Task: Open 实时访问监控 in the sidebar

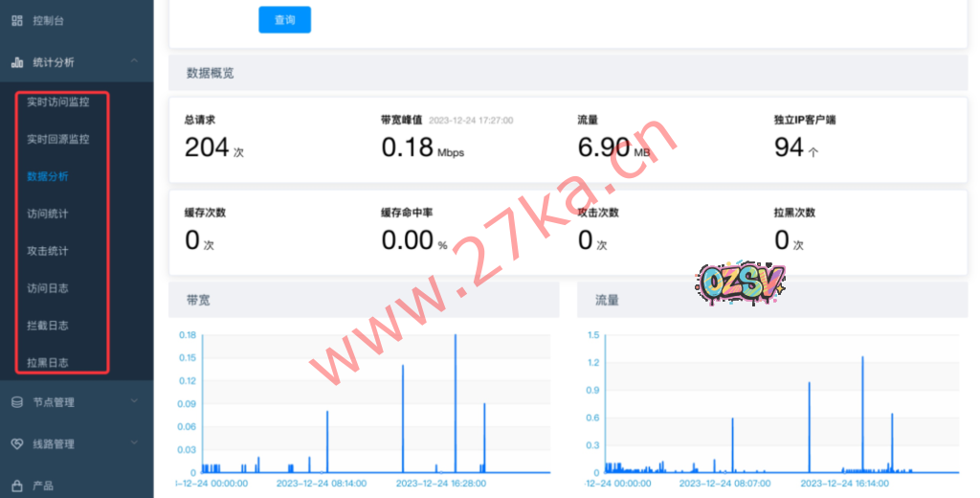Action: click(x=57, y=102)
